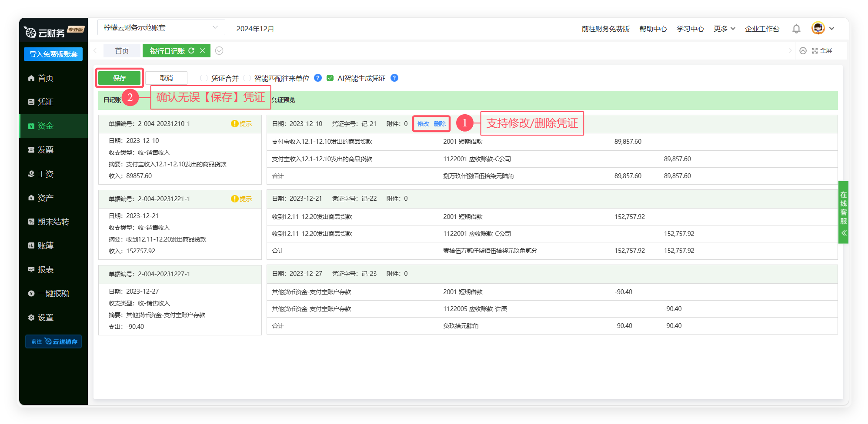Click 提示 warning icon for 2-004-20231210-1
The image size is (868, 424).
click(235, 124)
